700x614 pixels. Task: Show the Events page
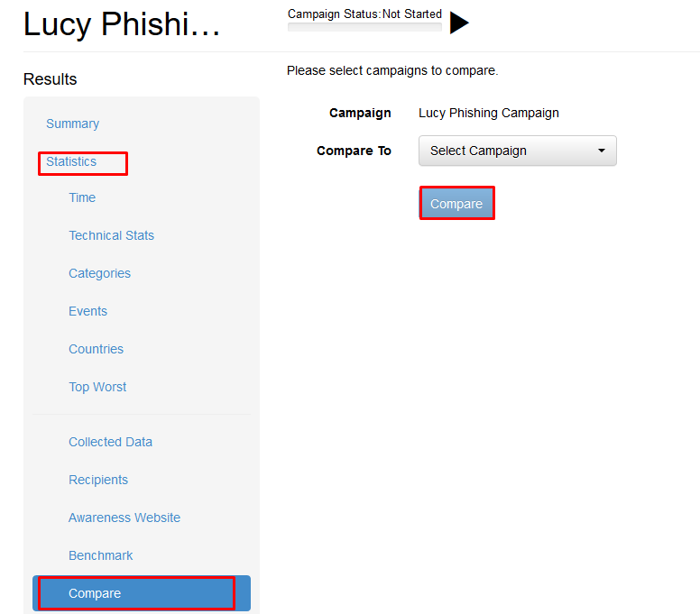(x=87, y=311)
